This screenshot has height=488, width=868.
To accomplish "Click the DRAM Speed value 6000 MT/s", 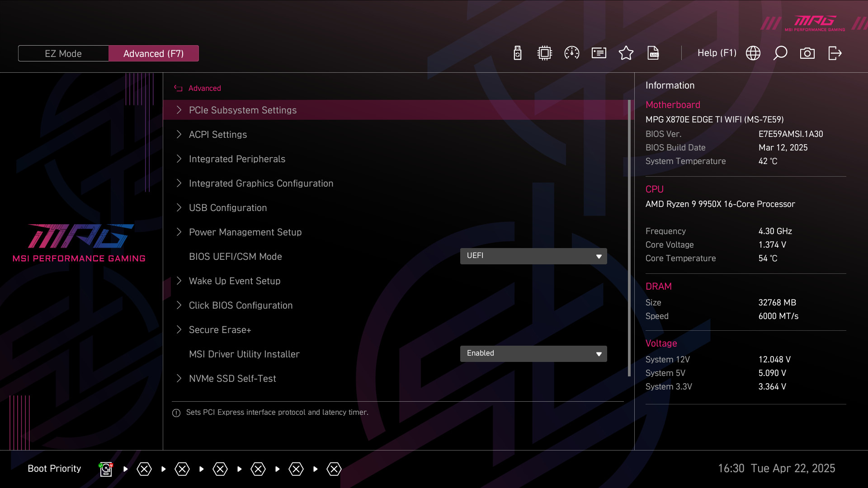I will (778, 316).
